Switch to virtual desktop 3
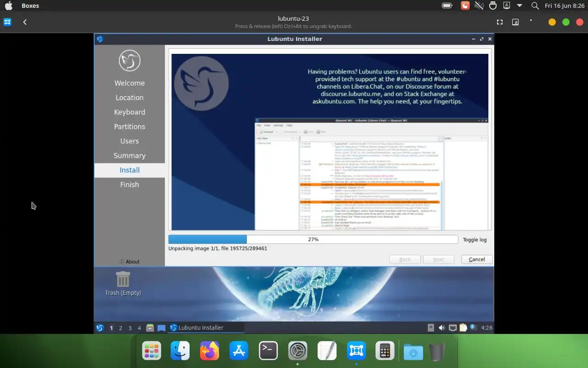This screenshot has height=368, width=588. click(130, 328)
